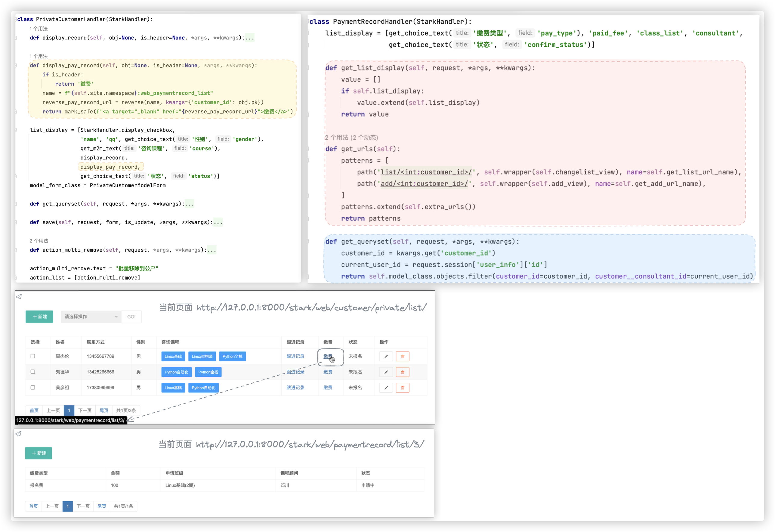Image resolution: width=775 pixels, height=532 pixels.
Task: Click trash icon in 吴彦祖 row
Action: pyautogui.click(x=402, y=388)
